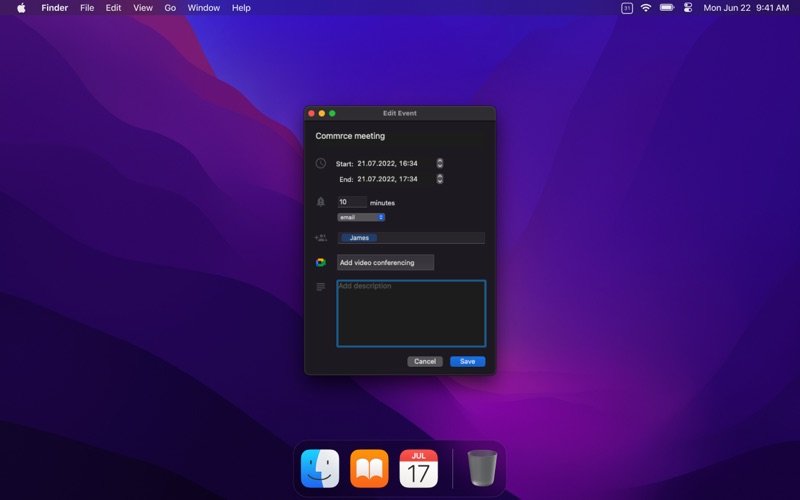The width and height of the screenshot is (800, 500).
Task: Click battery status icon
Action: tap(667, 8)
